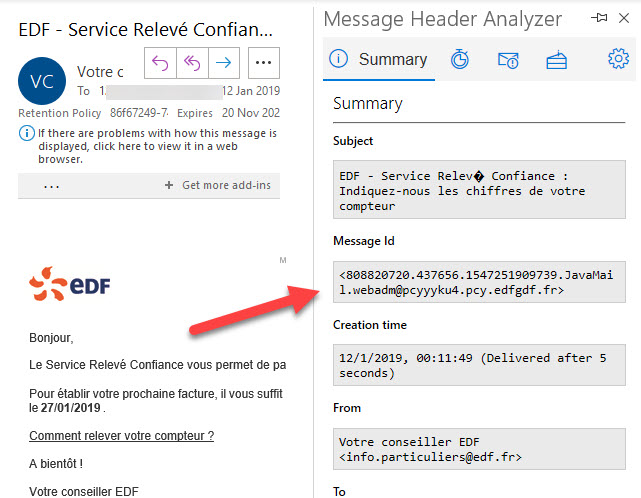Click the Creation time value box
Screen dimensions: 641x498
pyautogui.click(x=479, y=365)
